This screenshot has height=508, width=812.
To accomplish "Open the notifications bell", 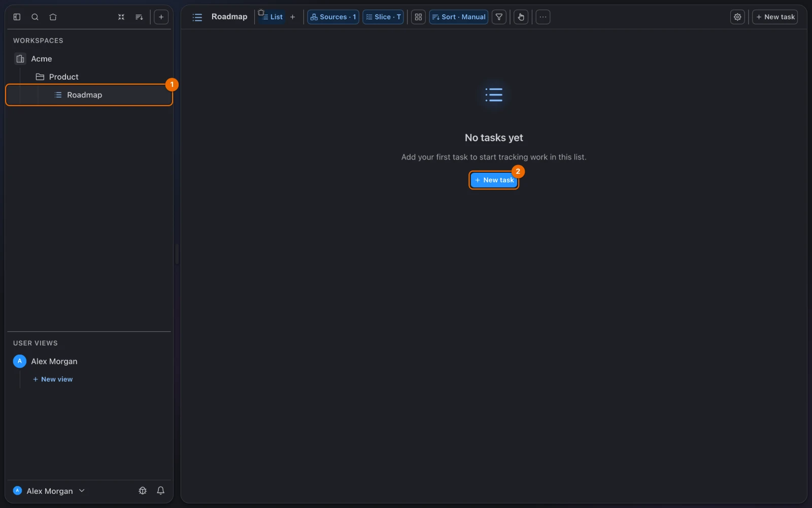I will [160, 490].
